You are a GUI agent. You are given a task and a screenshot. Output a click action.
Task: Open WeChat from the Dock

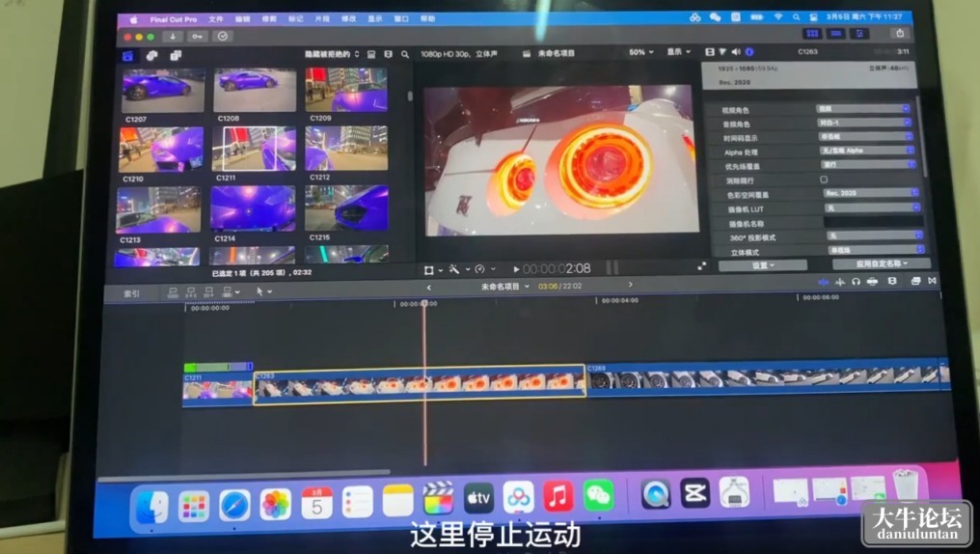click(x=598, y=496)
